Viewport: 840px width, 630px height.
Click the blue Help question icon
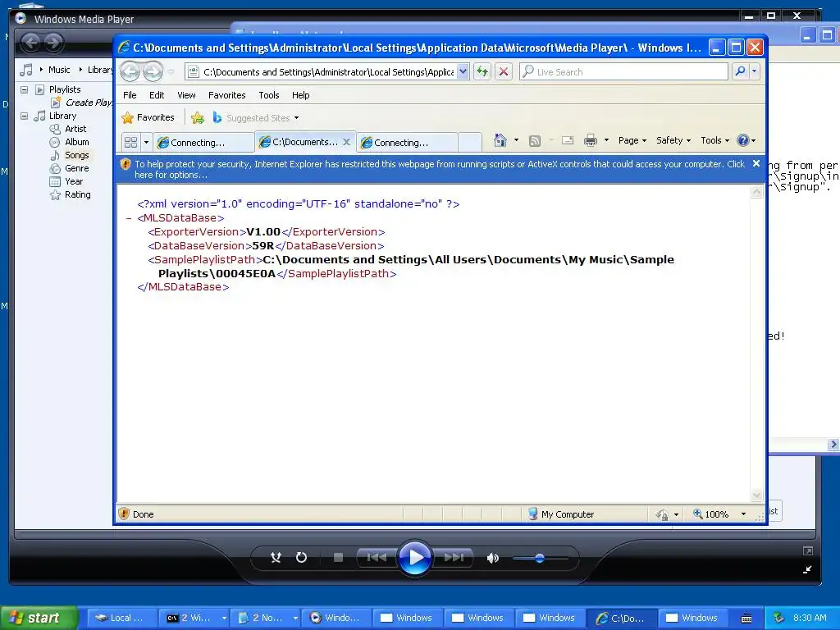pyautogui.click(x=743, y=140)
